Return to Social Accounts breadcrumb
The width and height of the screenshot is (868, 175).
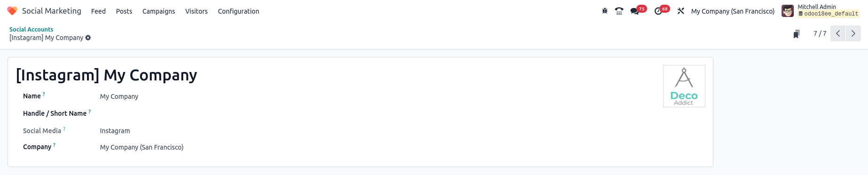[31, 29]
